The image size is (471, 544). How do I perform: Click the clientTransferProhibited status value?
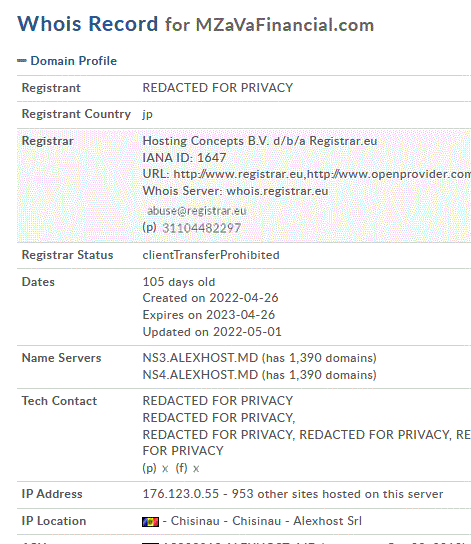coord(211,255)
